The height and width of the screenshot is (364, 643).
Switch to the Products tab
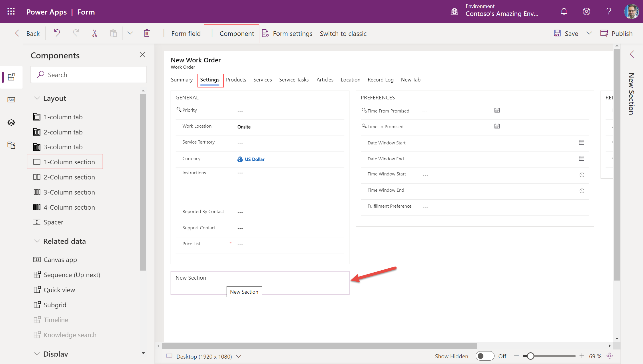pyautogui.click(x=236, y=79)
